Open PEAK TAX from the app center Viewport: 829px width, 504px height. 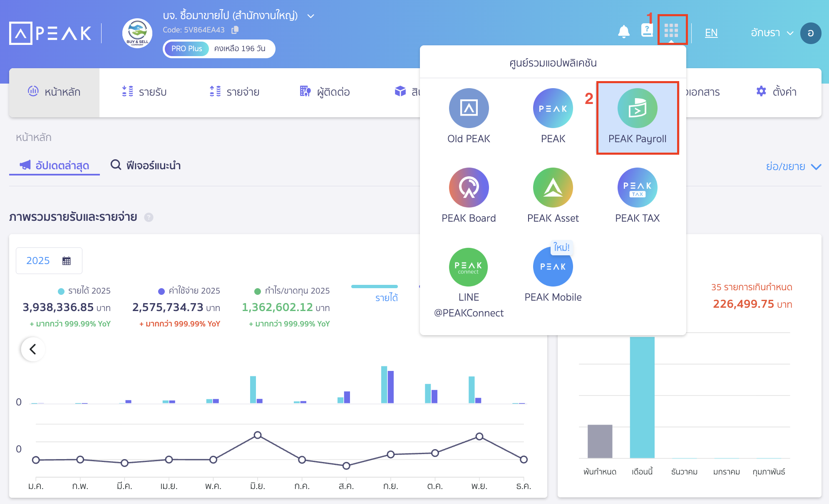637,195
